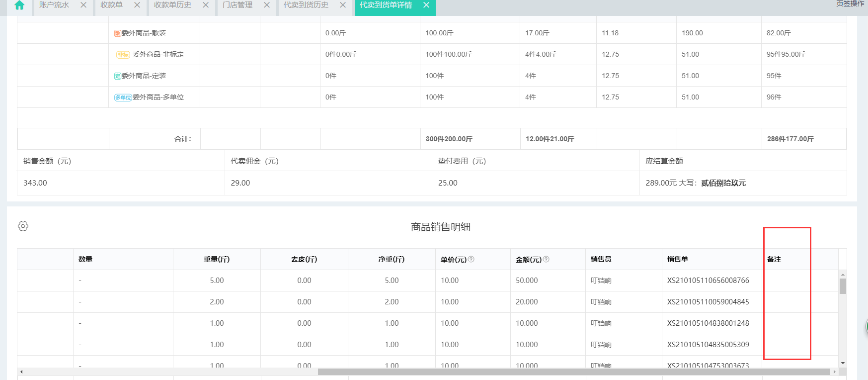Click the horizontal scrollbar left arrow
The height and width of the screenshot is (380, 868).
(21, 372)
